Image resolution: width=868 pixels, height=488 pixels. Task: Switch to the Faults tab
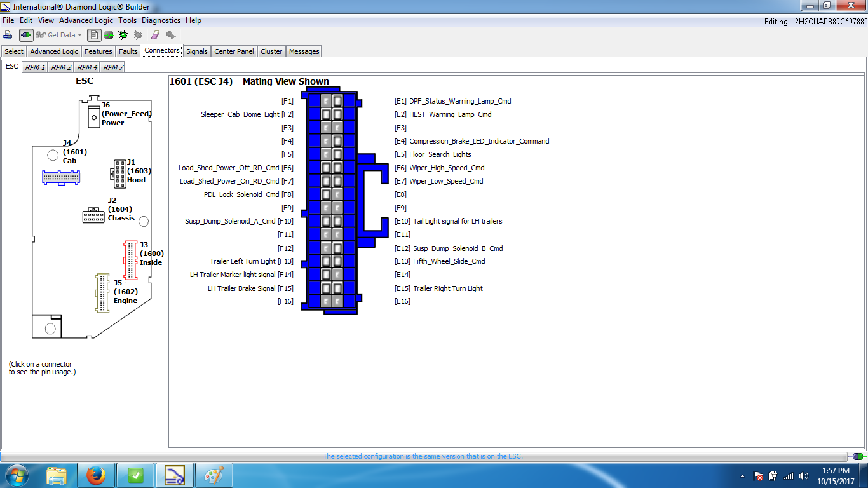click(128, 51)
